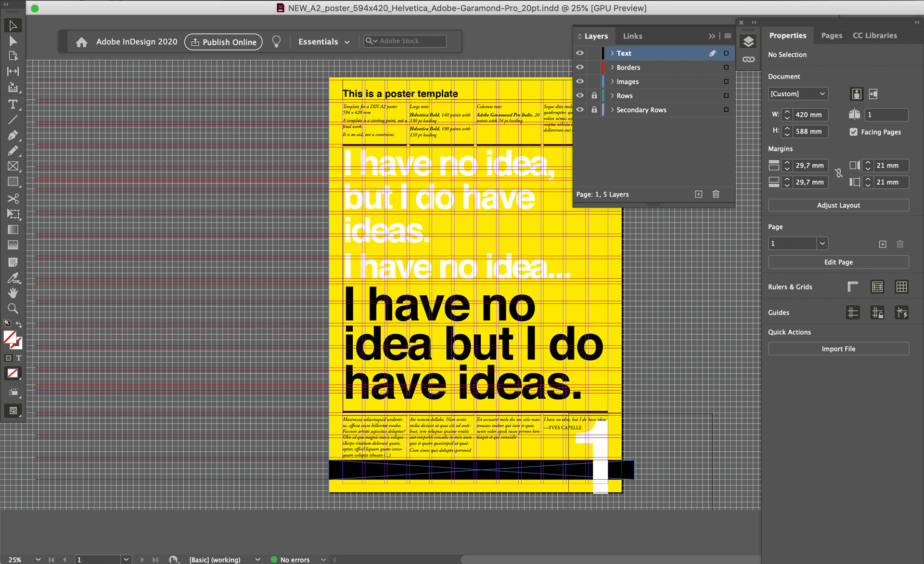Select the Type tool

pos(13,104)
